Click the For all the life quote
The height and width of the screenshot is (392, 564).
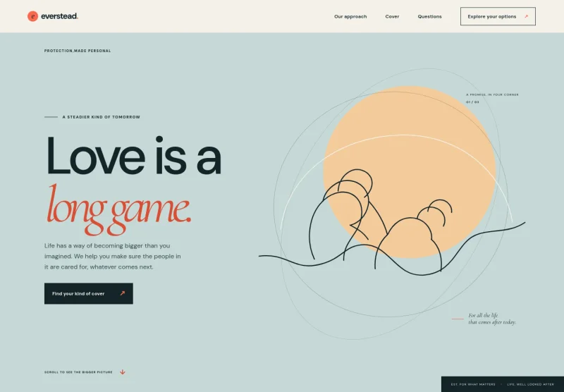pyautogui.click(x=492, y=319)
